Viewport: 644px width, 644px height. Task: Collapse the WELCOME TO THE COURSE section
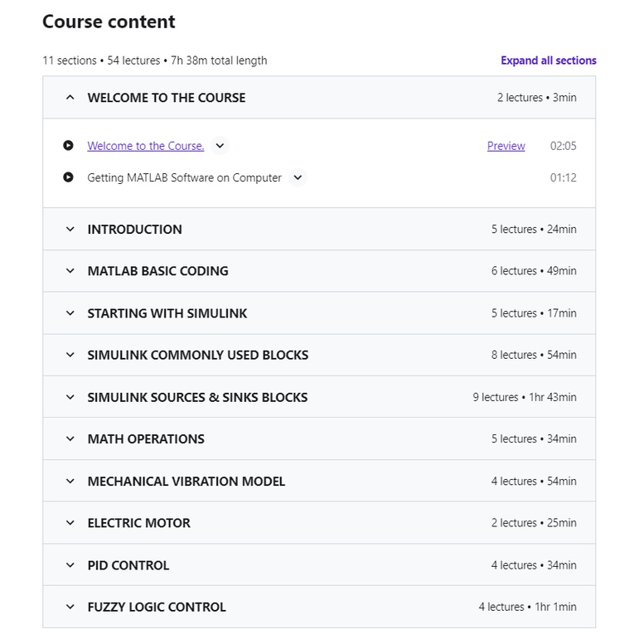point(70,98)
